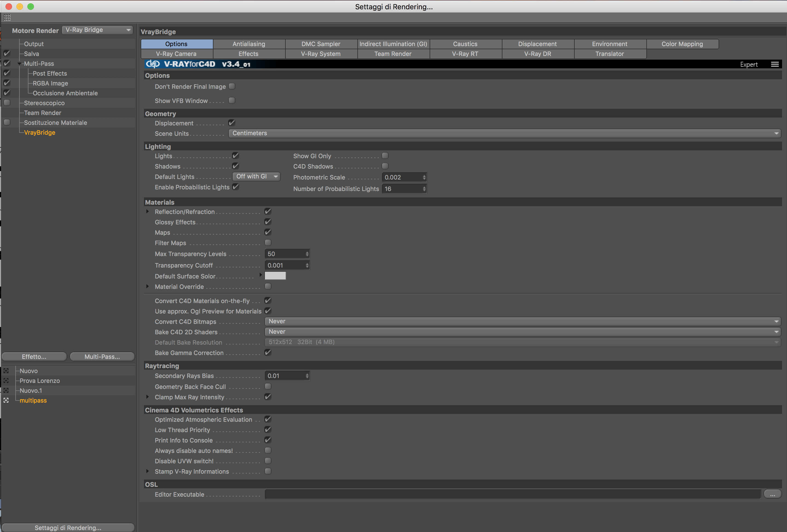Image resolution: width=787 pixels, height=532 pixels.
Task: Click the grip dots icon under the title bar
Action: tap(7, 17)
